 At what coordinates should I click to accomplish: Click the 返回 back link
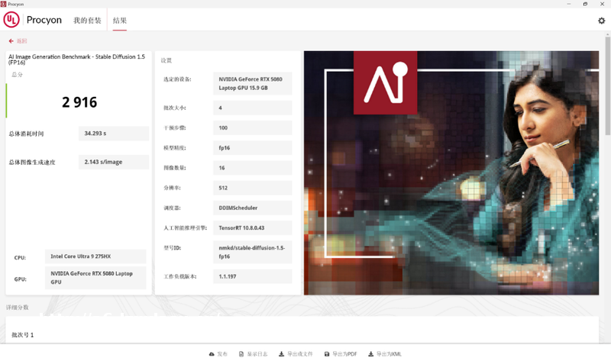coord(21,41)
